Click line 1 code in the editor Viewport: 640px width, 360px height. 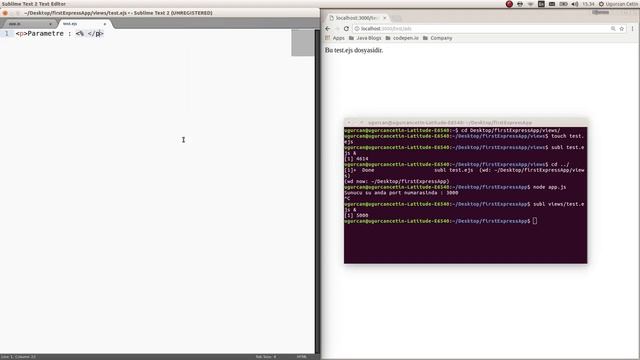coord(60,33)
